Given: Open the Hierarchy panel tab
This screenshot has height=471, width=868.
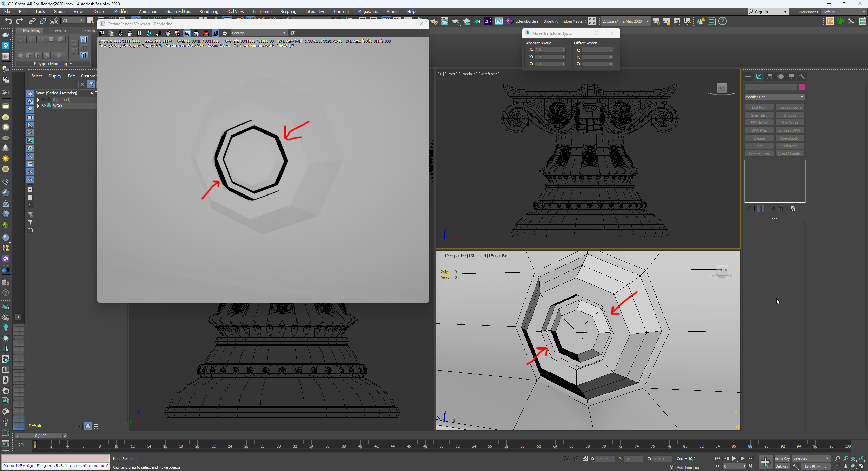Looking at the screenshot, I should tap(770, 77).
